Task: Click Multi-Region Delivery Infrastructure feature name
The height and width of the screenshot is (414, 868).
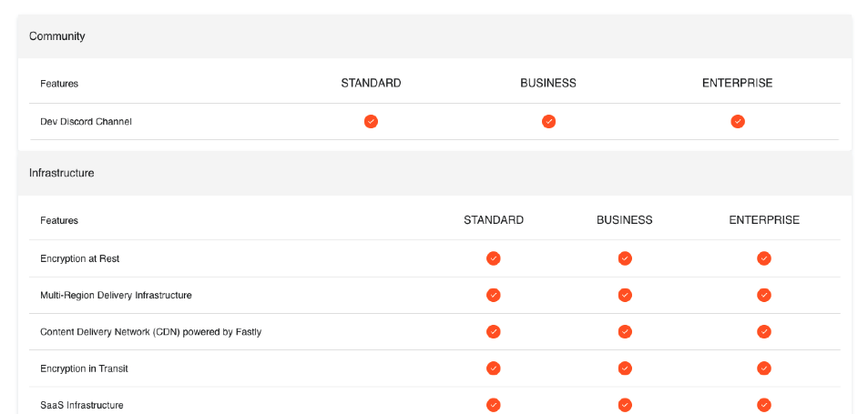Action: point(116,295)
